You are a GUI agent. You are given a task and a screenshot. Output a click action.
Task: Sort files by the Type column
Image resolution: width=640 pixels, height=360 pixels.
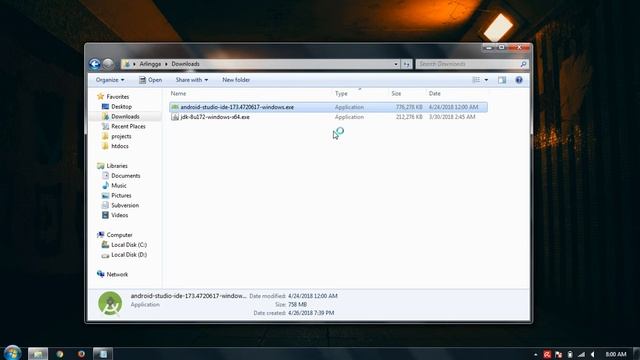click(341, 93)
